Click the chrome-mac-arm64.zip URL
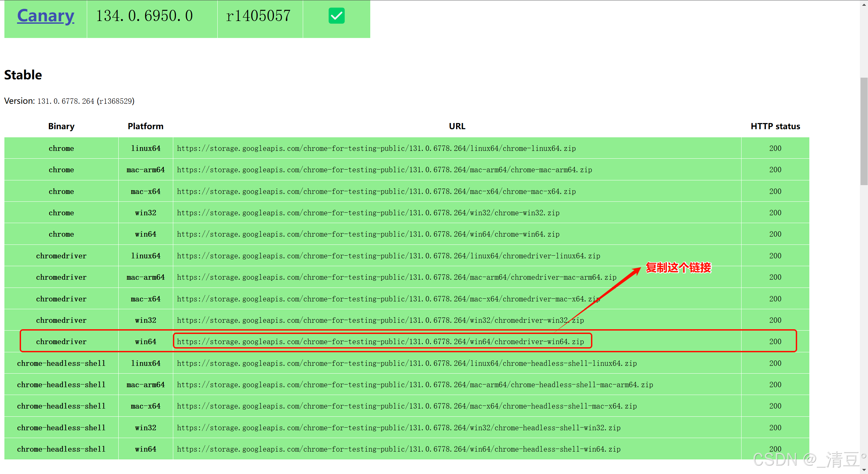The image size is (868, 474). (x=384, y=170)
